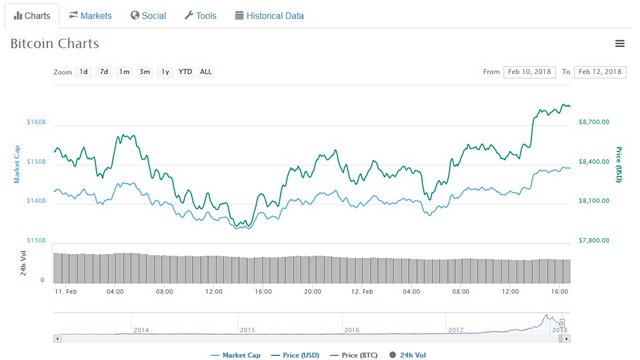This screenshot has width=640, height=360.
Task: Click the $160B market cap axis label
Action: point(36,122)
